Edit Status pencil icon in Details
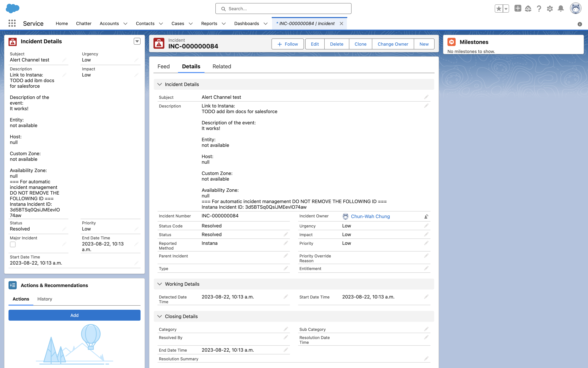Image resolution: width=588 pixels, height=368 pixels. coord(286,234)
